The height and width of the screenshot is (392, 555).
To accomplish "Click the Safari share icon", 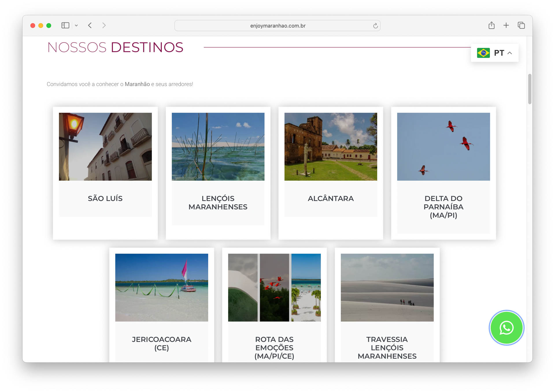I will click(491, 25).
